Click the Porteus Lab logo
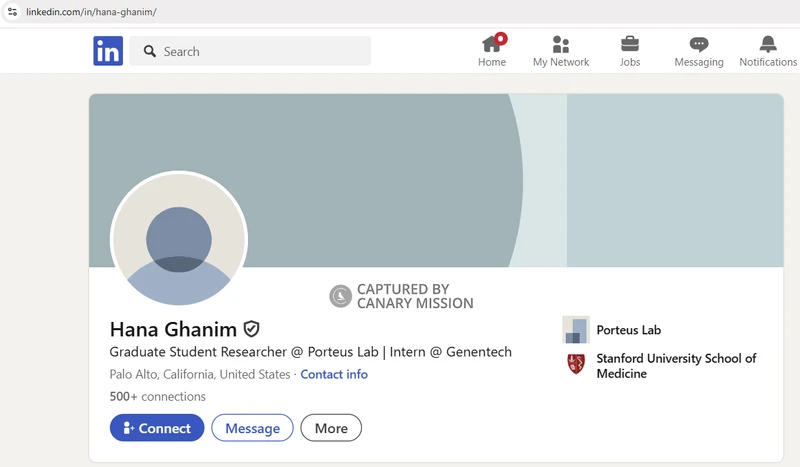800x467 pixels. point(576,330)
